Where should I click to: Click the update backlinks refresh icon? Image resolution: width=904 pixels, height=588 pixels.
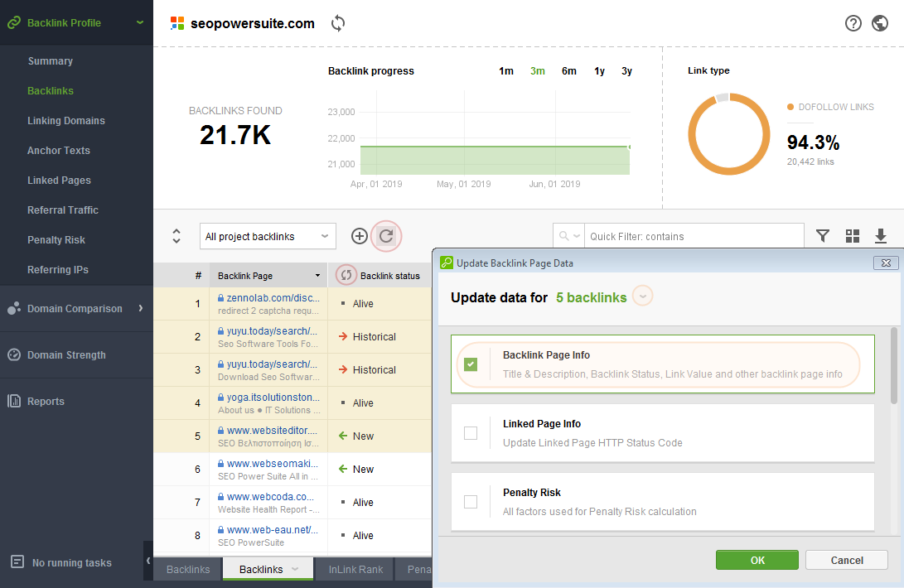pyautogui.click(x=386, y=236)
